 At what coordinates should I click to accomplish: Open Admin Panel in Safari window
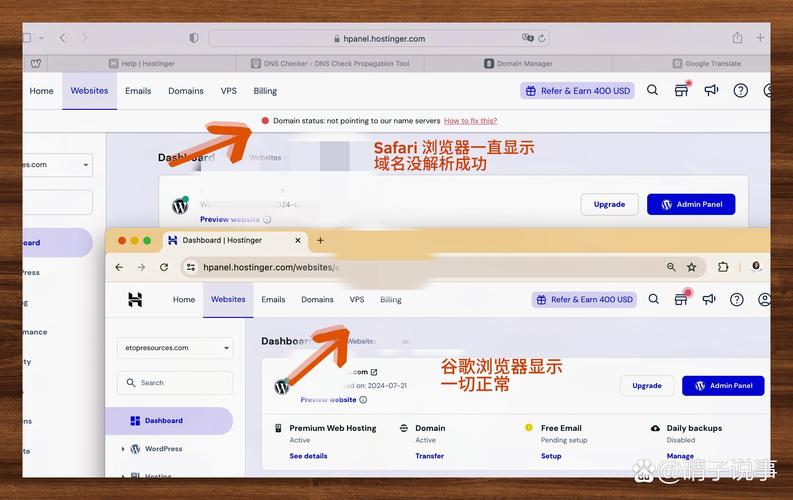[691, 204]
